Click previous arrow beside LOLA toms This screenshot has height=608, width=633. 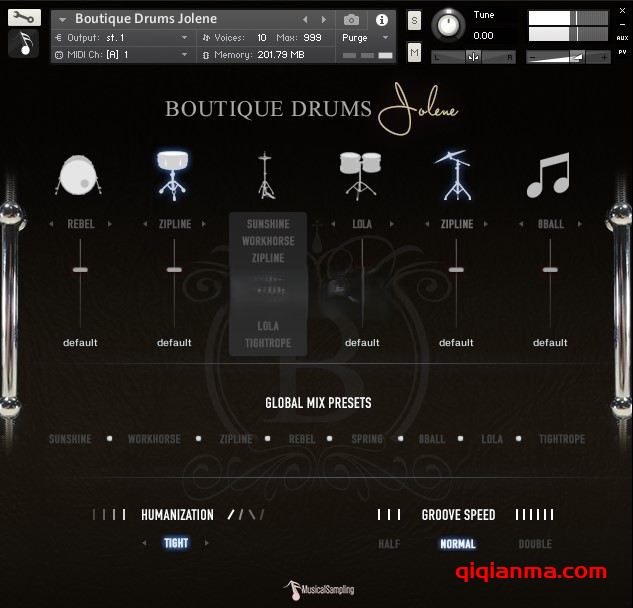333,224
